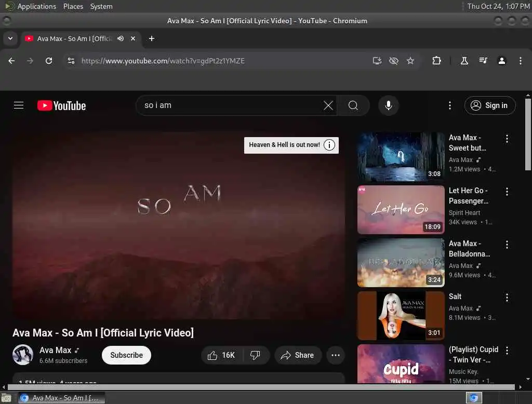Screen dimensions: 532x404
Task: Open YouTube settings three-dot menu
Action: pyautogui.click(x=450, y=105)
